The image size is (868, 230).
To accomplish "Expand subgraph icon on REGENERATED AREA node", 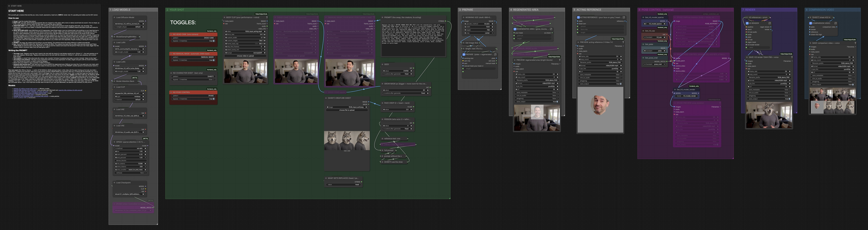I will (551, 29).
